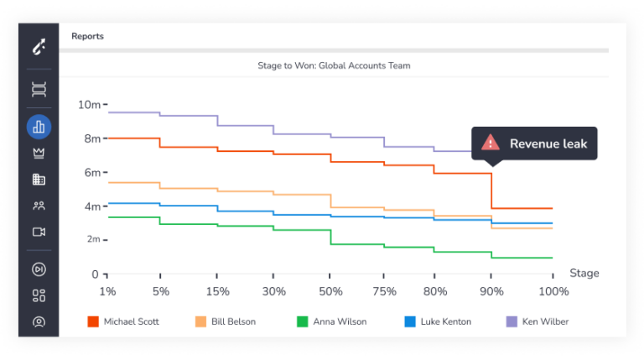Select the highlighted bar chart reports icon
Image resolution: width=644 pixels, height=360 pixels.
point(39,127)
